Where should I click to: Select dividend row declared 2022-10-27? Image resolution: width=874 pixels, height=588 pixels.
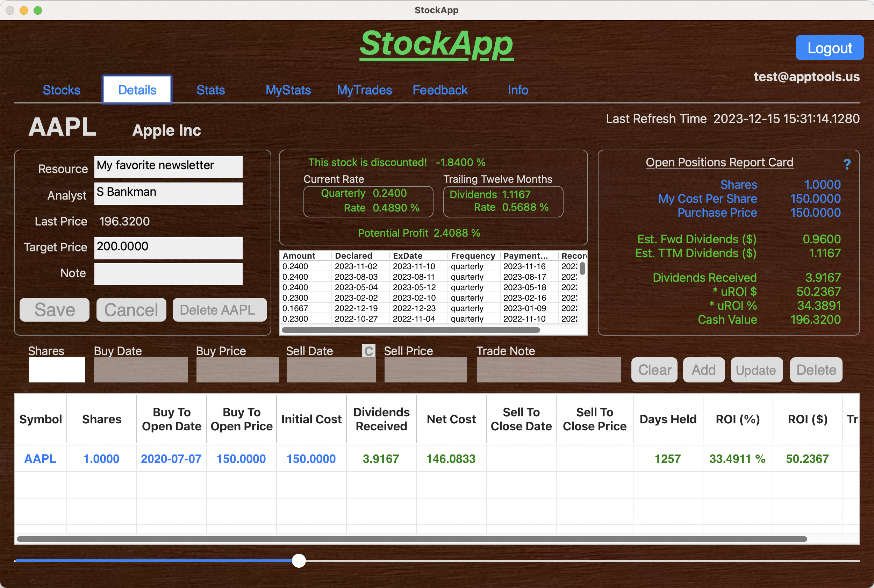tap(429, 319)
